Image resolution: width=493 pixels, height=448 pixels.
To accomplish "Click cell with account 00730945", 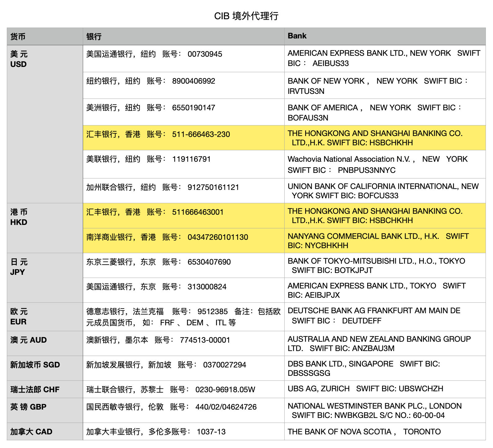I will [x=184, y=59].
